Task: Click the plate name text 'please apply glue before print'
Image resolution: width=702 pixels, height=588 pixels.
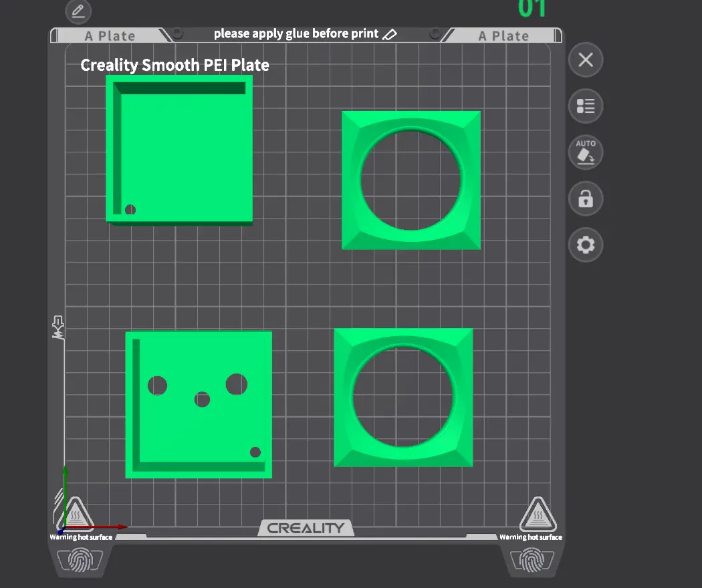Action: 296,34
